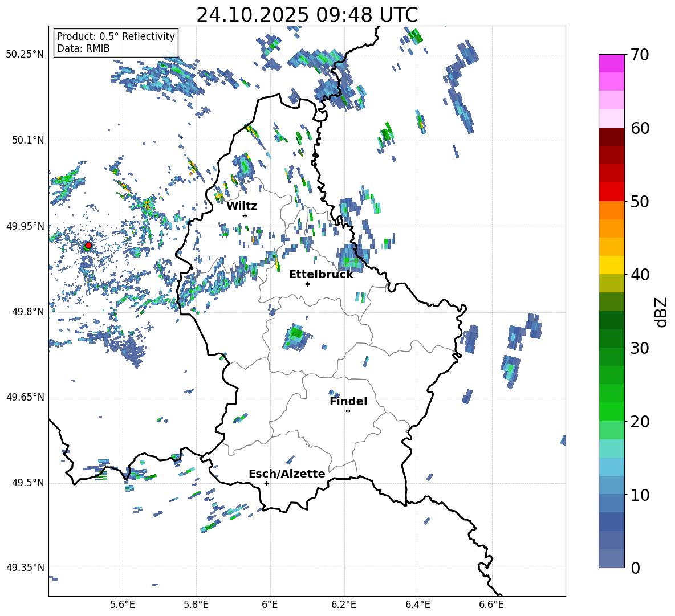
Task: Click the 40 tick on colorbar
Action: (639, 275)
